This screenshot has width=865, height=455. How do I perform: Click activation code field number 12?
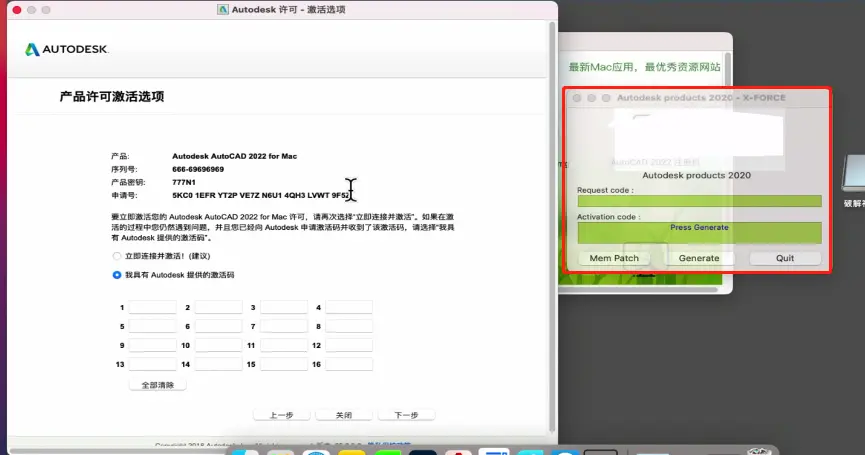(x=349, y=345)
